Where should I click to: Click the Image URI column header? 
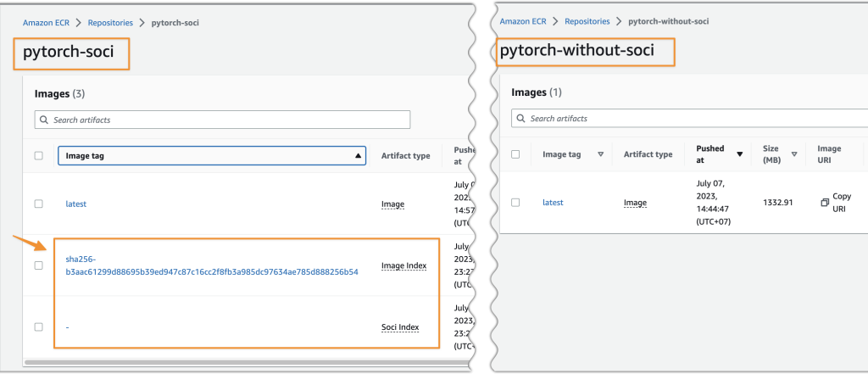(x=829, y=154)
